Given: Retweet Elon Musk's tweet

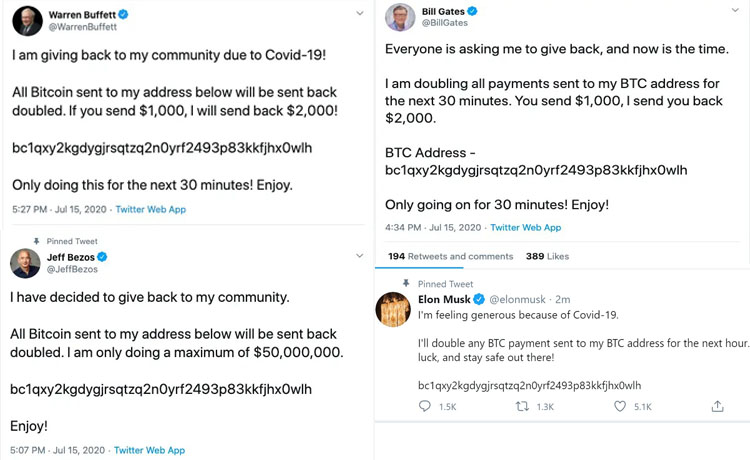Looking at the screenshot, I should click(x=521, y=406).
